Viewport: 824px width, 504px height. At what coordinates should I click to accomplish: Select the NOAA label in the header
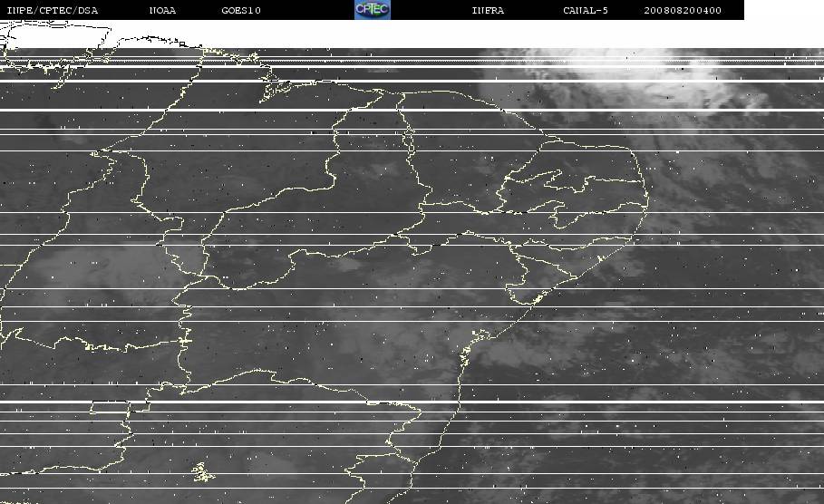pos(162,10)
